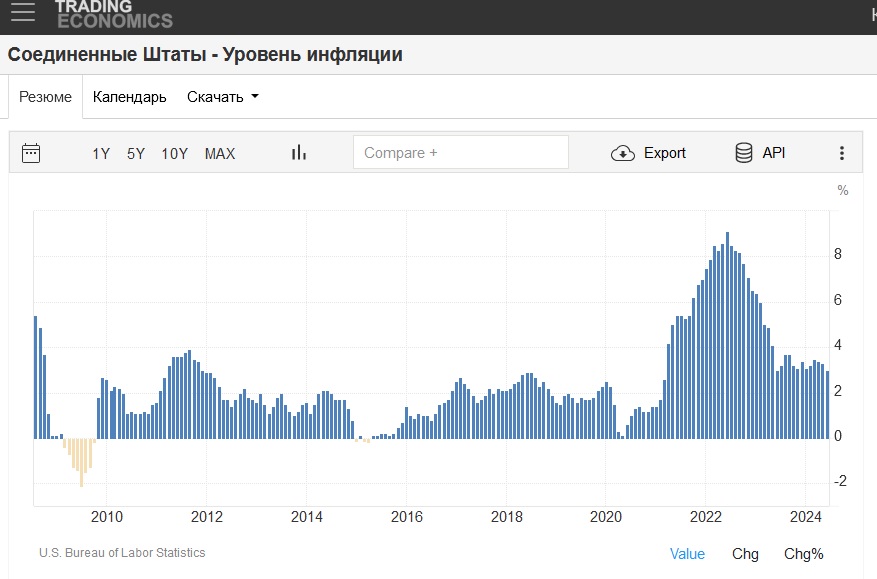Switch chart display to Chg%
The width and height of the screenshot is (877, 579).
coord(803,554)
